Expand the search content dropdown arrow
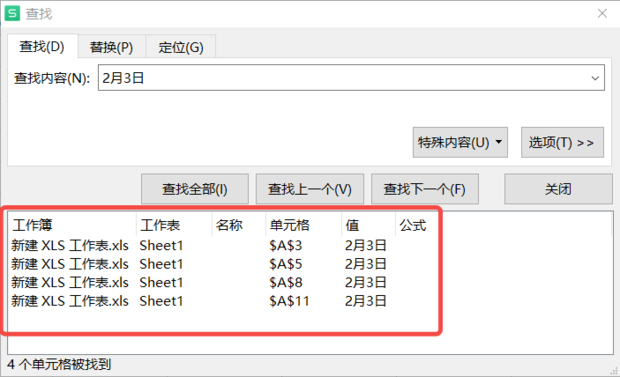This screenshot has width=620, height=377. (595, 78)
